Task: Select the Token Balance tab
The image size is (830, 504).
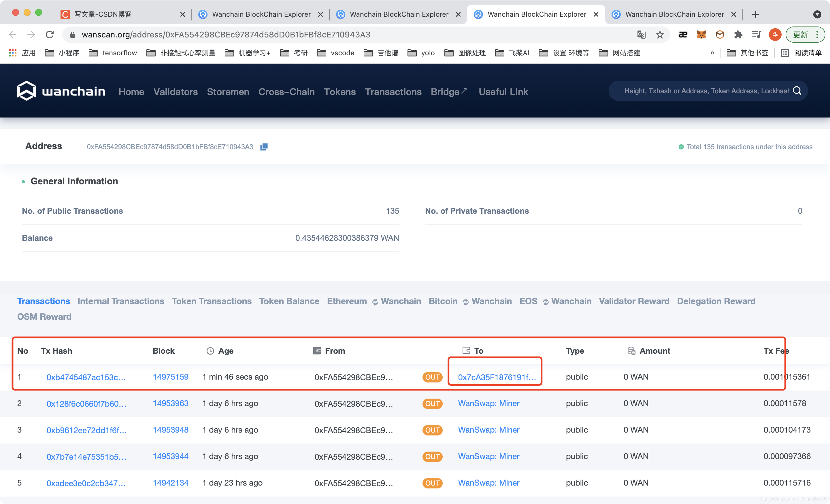Action: [289, 301]
